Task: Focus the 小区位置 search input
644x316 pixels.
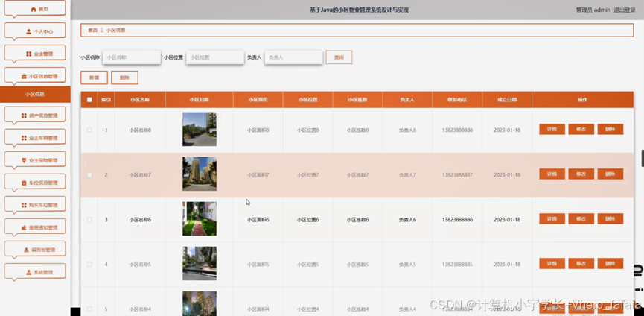Action: click(x=215, y=57)
